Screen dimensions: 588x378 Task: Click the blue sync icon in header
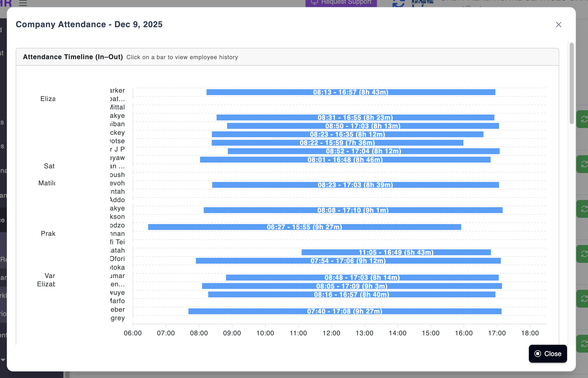399,4
